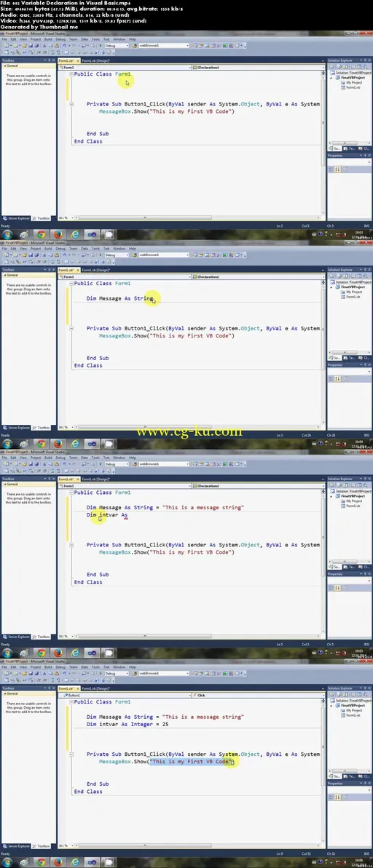Open the Build menu in the first frame
Viewport: 373px width, 868px height.
point(47,39)
